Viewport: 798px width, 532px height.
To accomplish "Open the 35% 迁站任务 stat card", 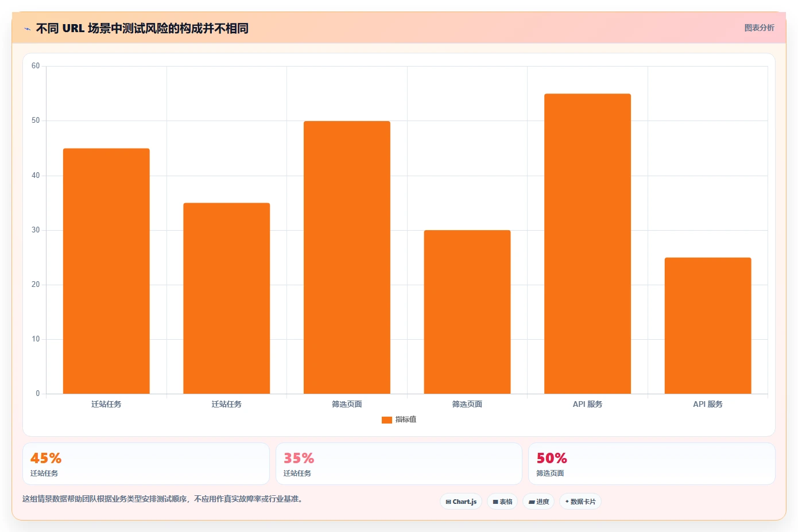I will click(399, 464).
